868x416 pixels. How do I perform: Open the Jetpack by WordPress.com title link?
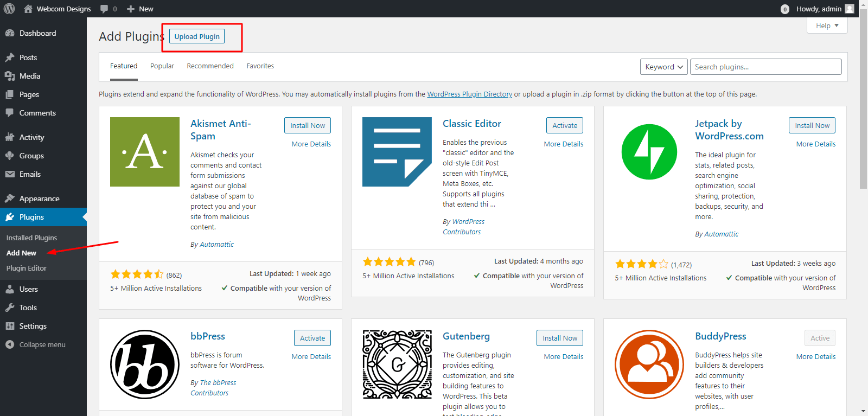729,130
